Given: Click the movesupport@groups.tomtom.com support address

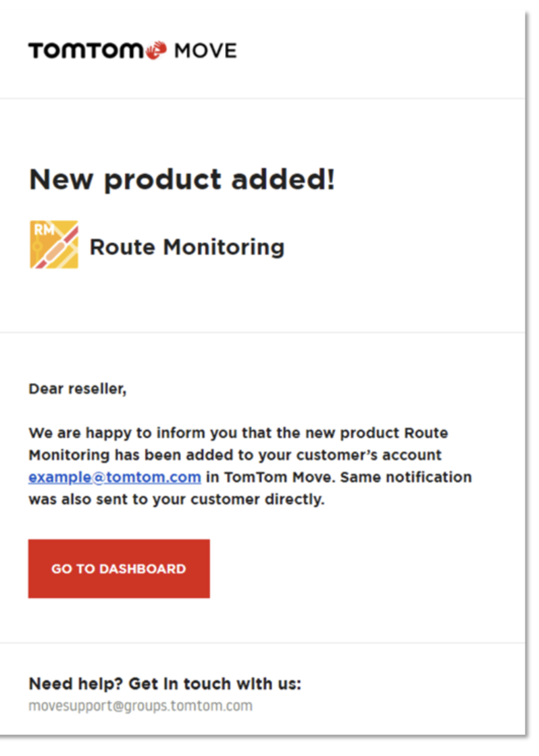Looking at the screenshot, I should [140, 706].
